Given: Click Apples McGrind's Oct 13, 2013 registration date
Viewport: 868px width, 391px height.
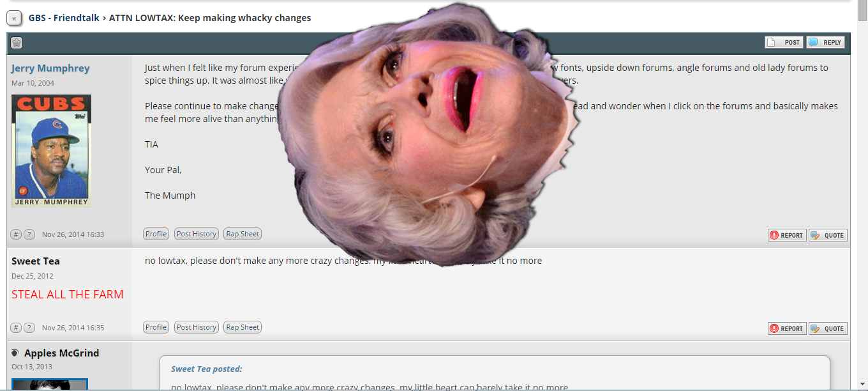Looking at the screenshot, I should (32, 367).
